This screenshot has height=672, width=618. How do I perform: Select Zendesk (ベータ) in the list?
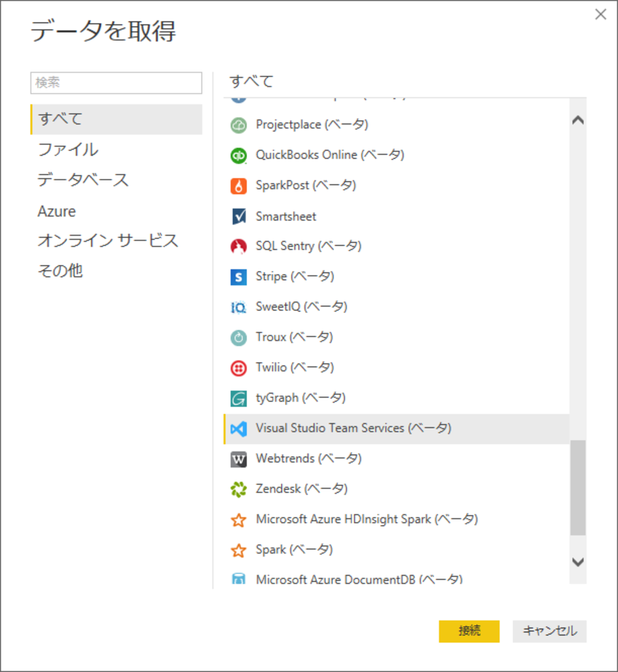pyautogui.click(x=396, y=489)
